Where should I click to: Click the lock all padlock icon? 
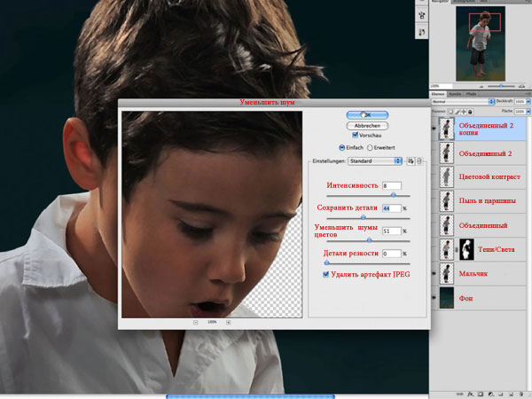pos(470,112)
